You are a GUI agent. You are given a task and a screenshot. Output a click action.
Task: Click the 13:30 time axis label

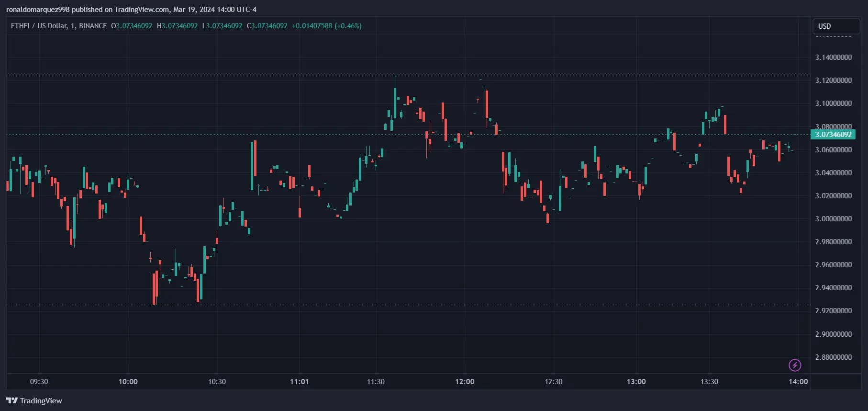[709, 382]
